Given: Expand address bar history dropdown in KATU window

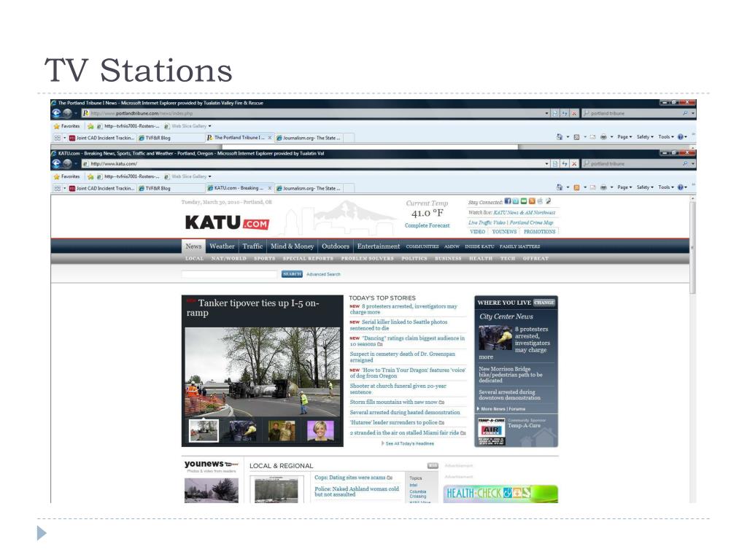Looking at the screenshot, I should [546, 163].
